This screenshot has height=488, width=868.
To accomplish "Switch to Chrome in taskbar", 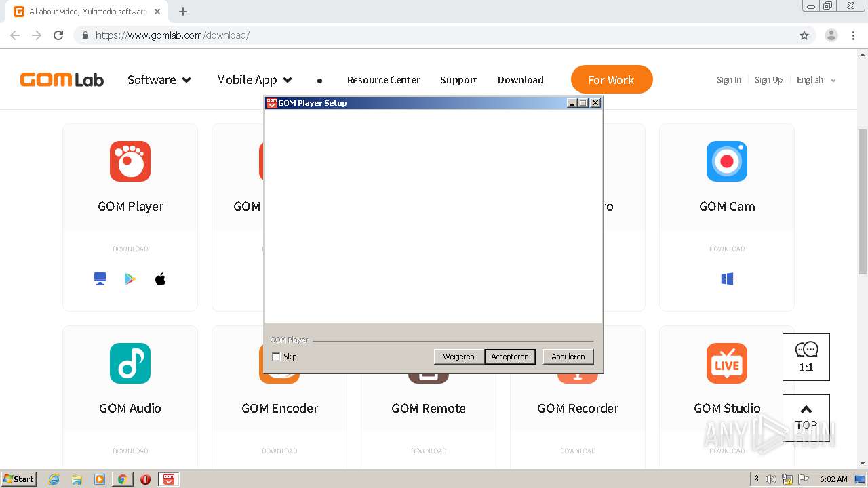I will coord(122,479).
